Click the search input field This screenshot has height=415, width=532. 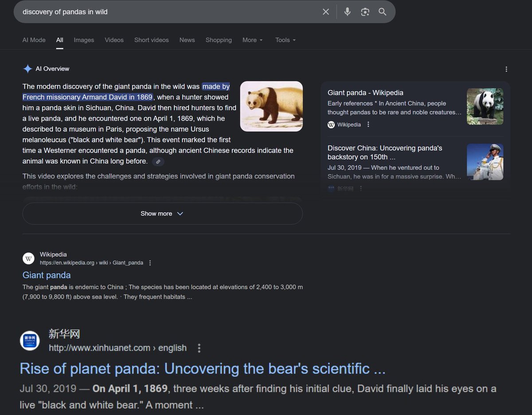[x=168, y=12]
